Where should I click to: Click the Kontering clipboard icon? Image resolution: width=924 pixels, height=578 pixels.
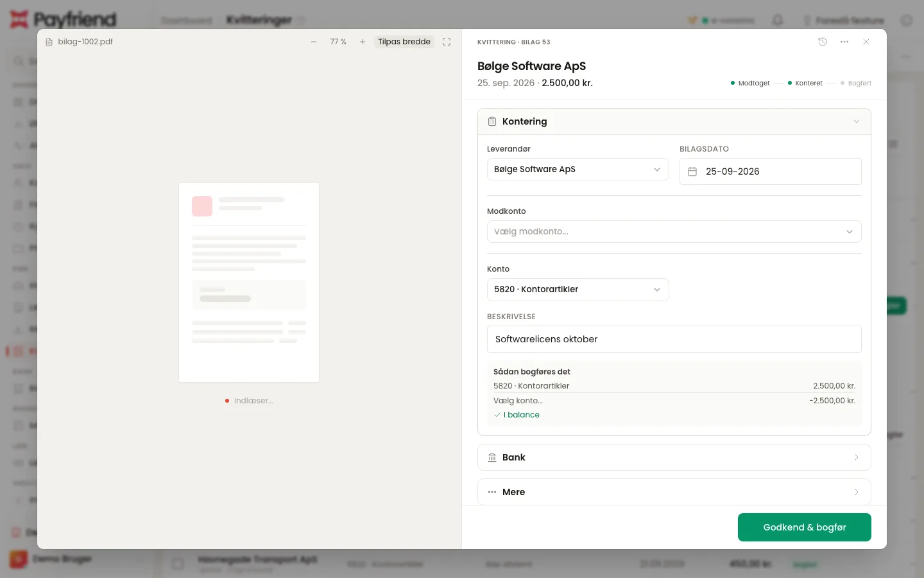tap(492, 121)
